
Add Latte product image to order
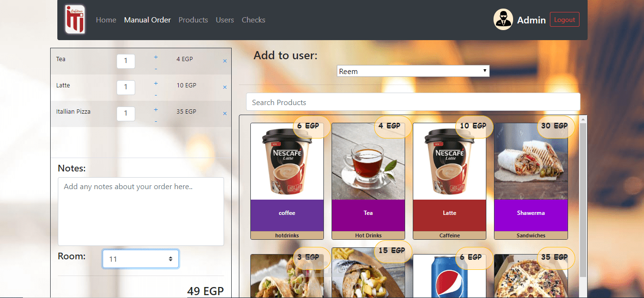450,161
